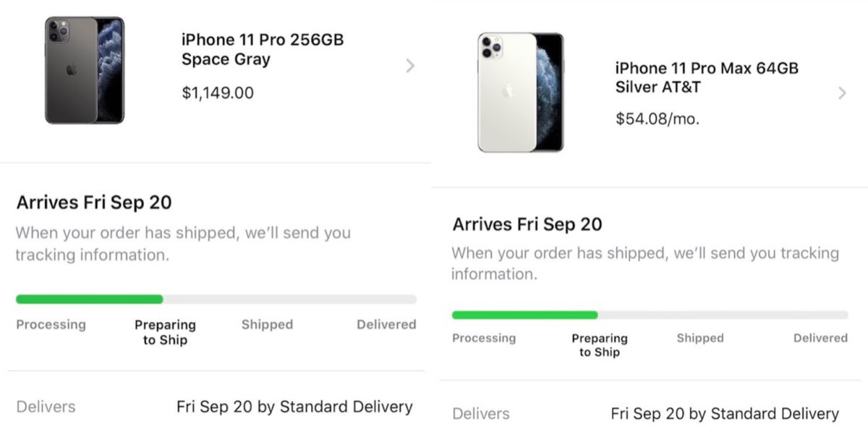Open the Space Gray iPhone 11 Pro thumbnail
Viewport: 868px width, 440px height.
point(85,70)
